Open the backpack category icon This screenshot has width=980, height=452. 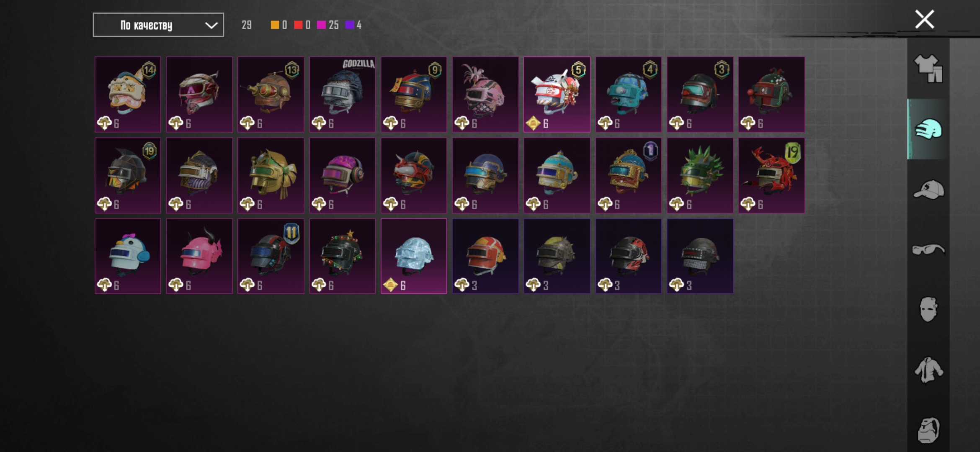point(928,430)
